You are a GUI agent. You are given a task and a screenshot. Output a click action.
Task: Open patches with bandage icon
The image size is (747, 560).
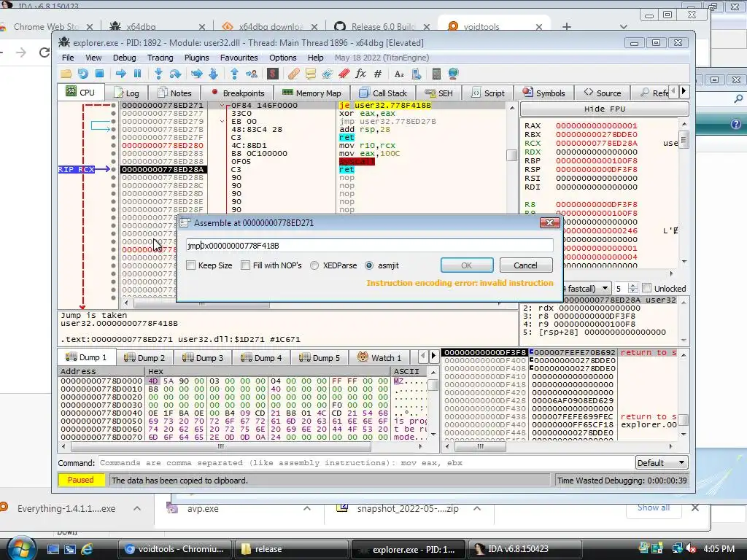coord(293,74)
